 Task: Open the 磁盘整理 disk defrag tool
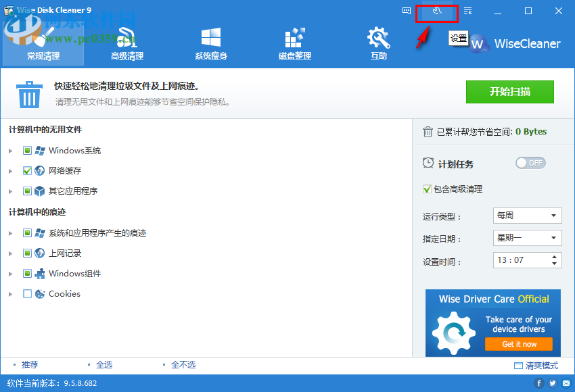pyautogui.click(x=294, y=41)
